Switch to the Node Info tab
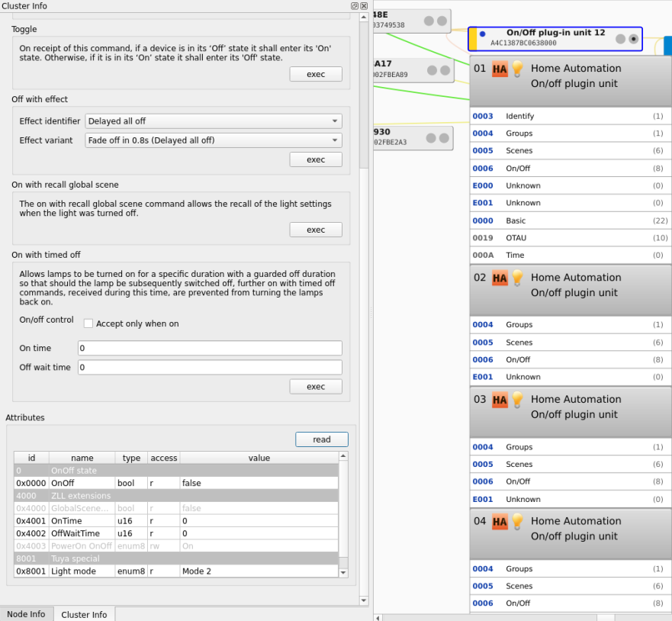Viewport: 672px width, 621px height. coord(26,614)
